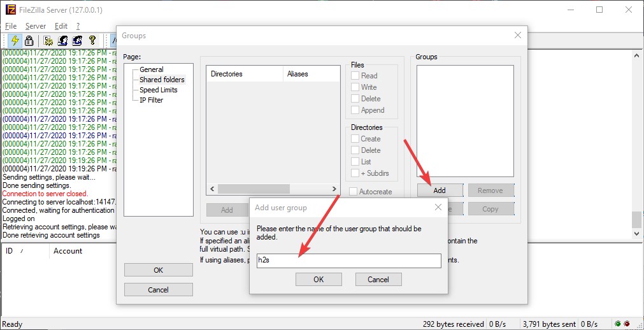Click the empty Groups list box

coord(465,121)
